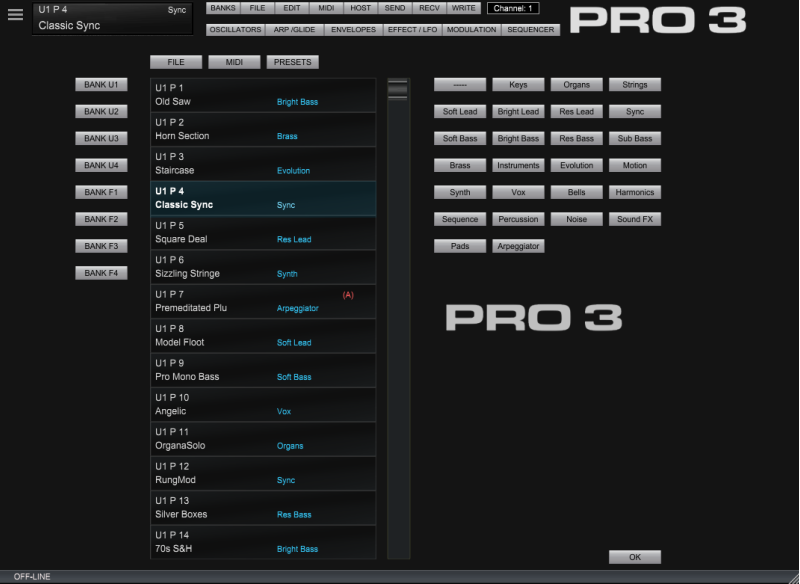Viewport: 800px width, 584px height.
Task: Filter presets by Sync category
Action: 633,111
